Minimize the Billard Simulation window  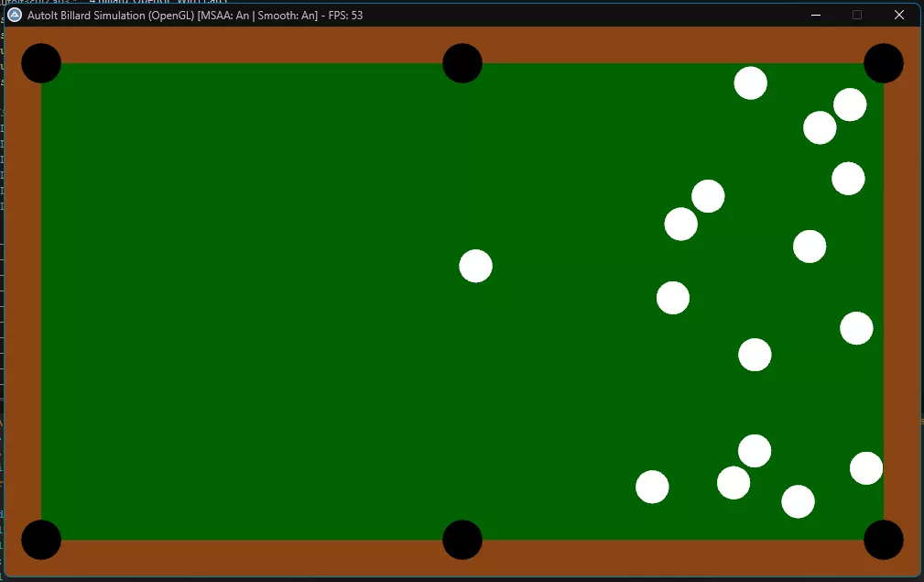(x=815, y=15)
